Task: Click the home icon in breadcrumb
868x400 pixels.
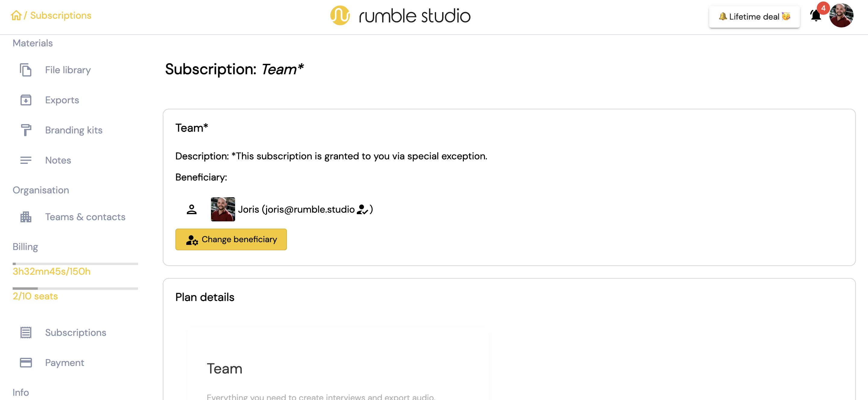Action: (x=16, y=15)
